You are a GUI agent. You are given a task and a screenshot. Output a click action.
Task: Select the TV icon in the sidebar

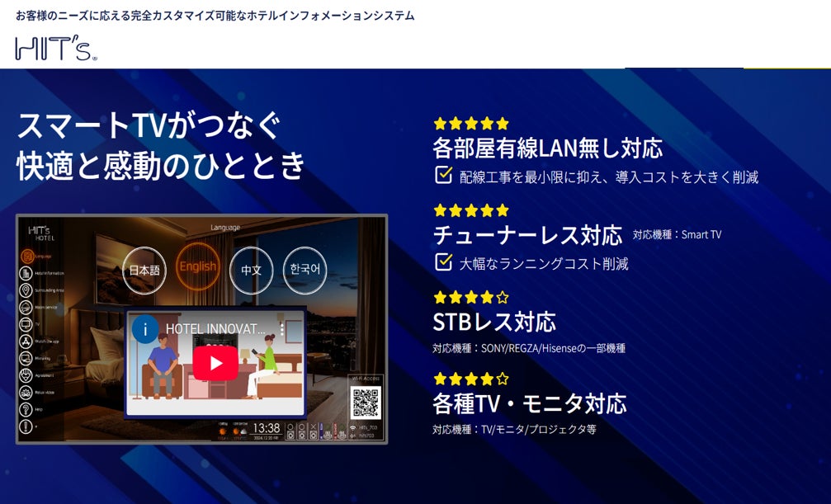pyautogui.click(x=26, y=323)
